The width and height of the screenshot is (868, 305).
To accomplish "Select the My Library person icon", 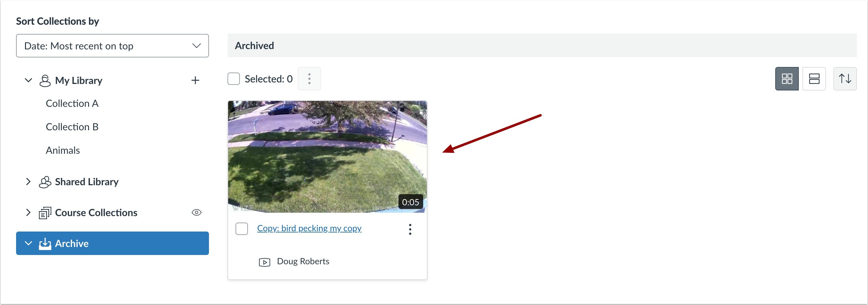I will [45, 80].
